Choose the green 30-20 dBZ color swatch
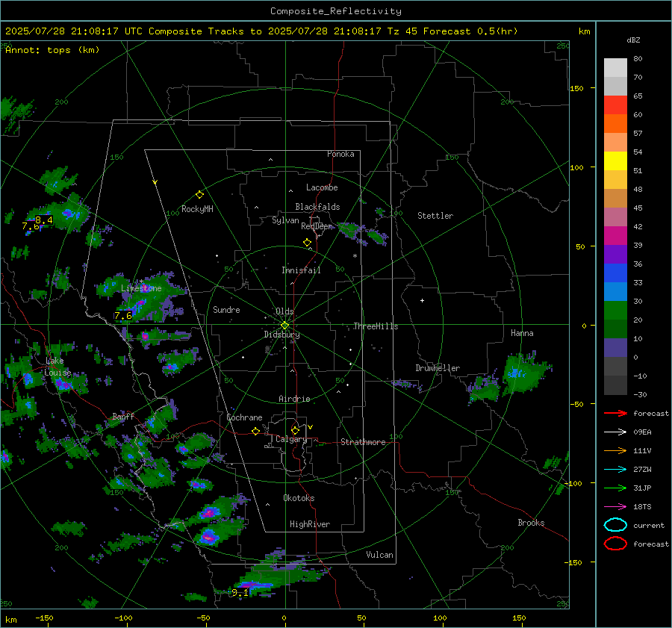 tap(615, 311)
